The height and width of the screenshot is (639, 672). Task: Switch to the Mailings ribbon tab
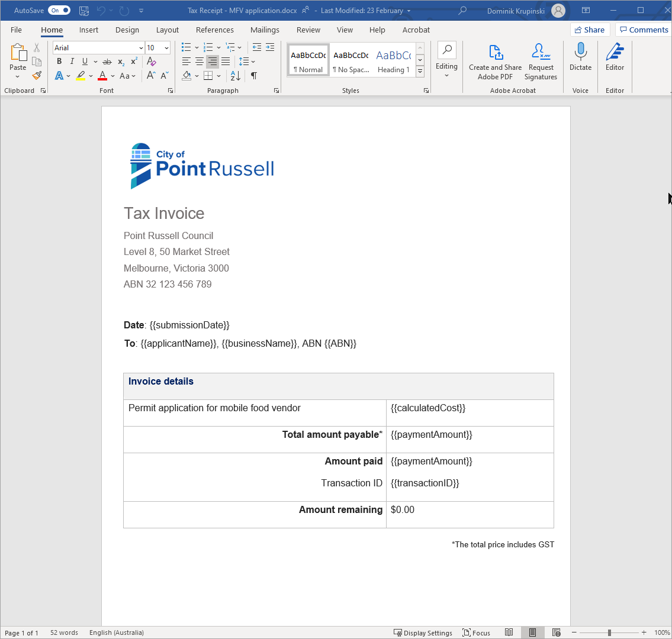click(265, 30)
